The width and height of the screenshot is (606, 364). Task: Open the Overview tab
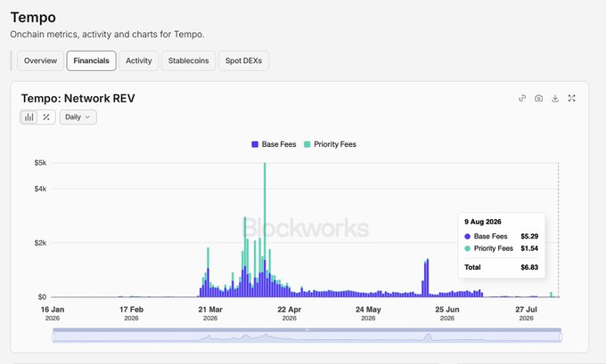(x=40, y=61)
